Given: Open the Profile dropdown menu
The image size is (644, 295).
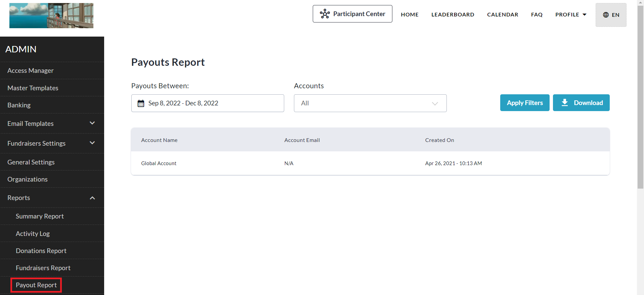Looking at the screenshot, I should (x=570, y=15).
